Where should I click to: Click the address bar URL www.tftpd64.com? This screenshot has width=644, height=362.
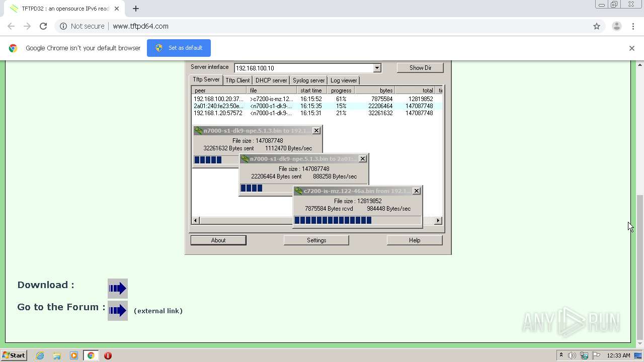tap(140, 26)
